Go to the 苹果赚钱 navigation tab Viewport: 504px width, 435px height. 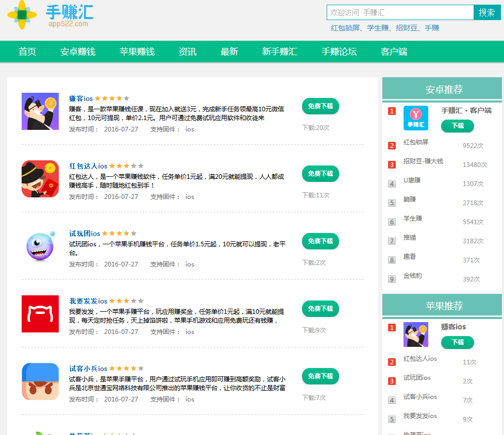(x=137, y=52)
